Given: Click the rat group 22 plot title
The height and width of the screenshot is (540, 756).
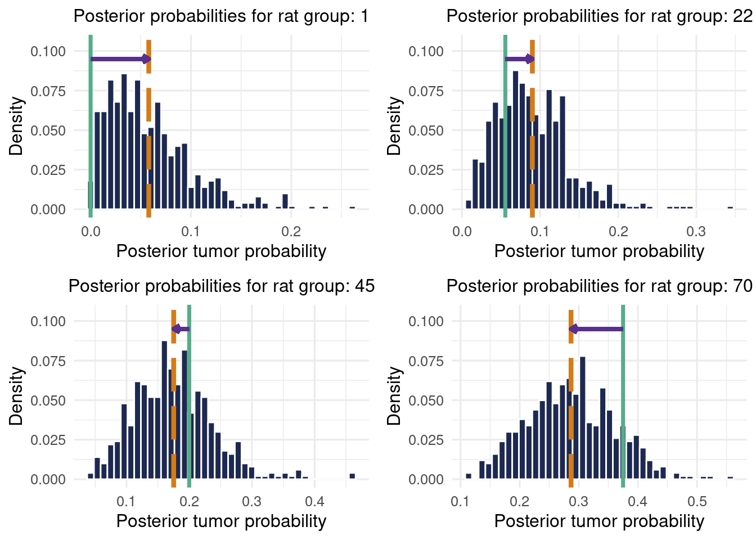Looking at the screenshot, I should pyautogui.click(x=599, y=16).
